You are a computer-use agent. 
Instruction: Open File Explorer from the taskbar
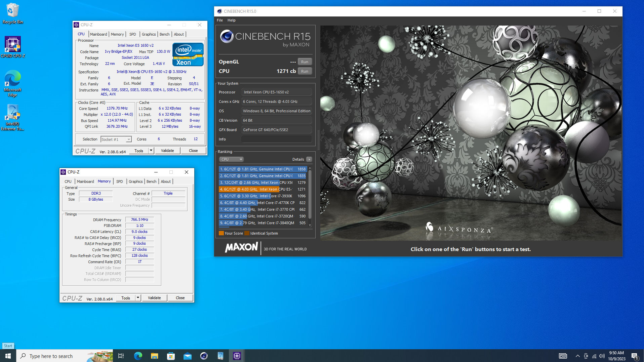point(154,356)
